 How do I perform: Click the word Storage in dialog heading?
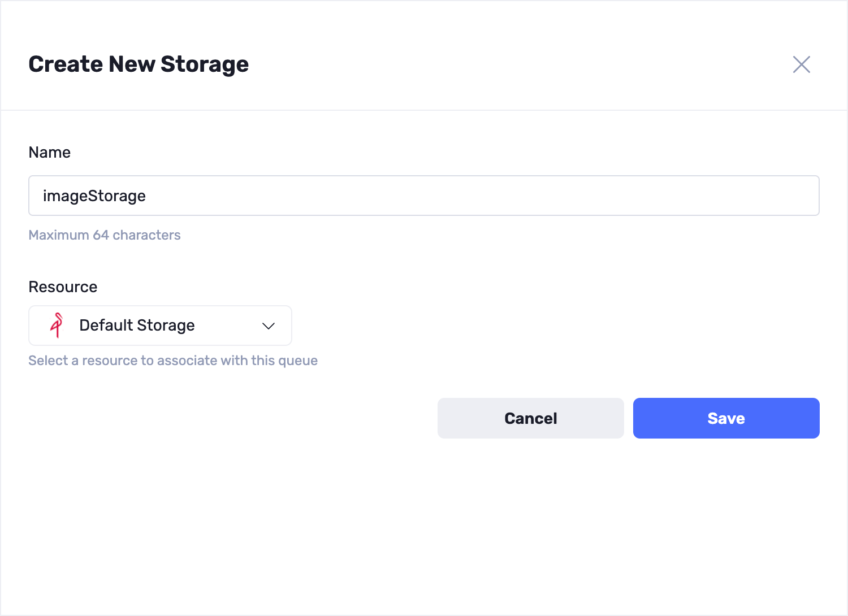pyautogui.click(x=205, y=64)
